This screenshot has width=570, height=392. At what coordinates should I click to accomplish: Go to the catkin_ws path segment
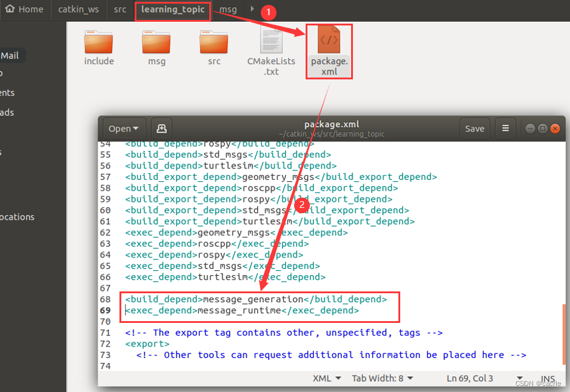(78, 9)
